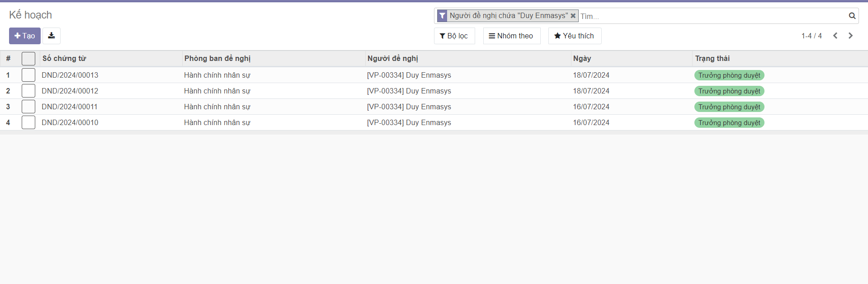Select the checkbox for row DND/2024/00011
This screenshot has height=284, width=868.
coord(28,107)
